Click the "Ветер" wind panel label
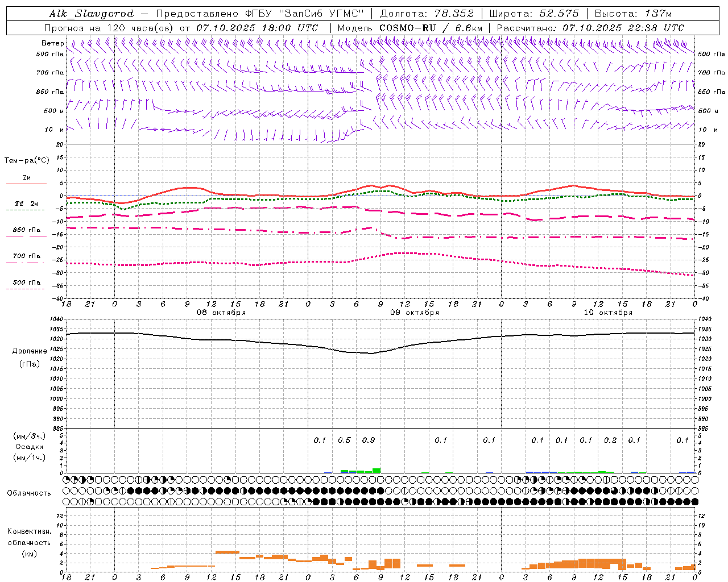728x582 pixels. (53, 43)
